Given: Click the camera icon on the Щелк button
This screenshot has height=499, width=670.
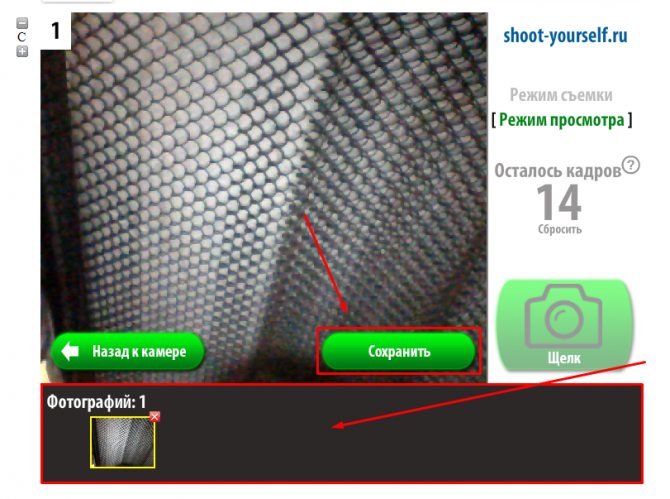Looking at the screenshot, I should 563,316.
